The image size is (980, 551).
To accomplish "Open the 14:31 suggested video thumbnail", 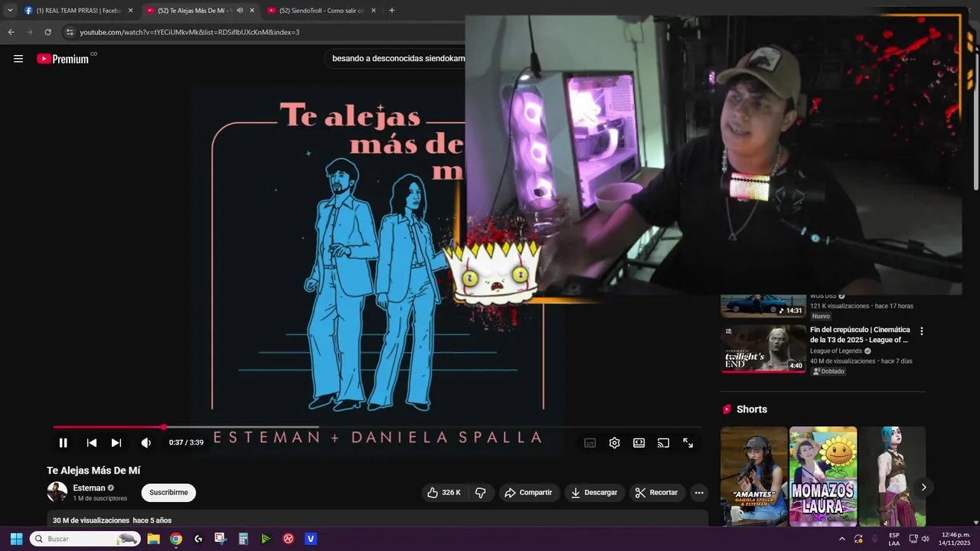I will tap(763, 305).
